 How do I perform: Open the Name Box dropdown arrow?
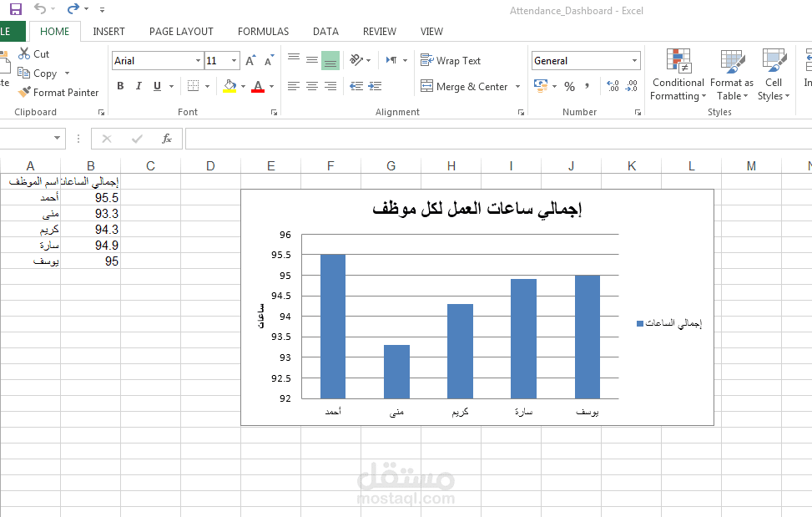(x=57, y=139)
